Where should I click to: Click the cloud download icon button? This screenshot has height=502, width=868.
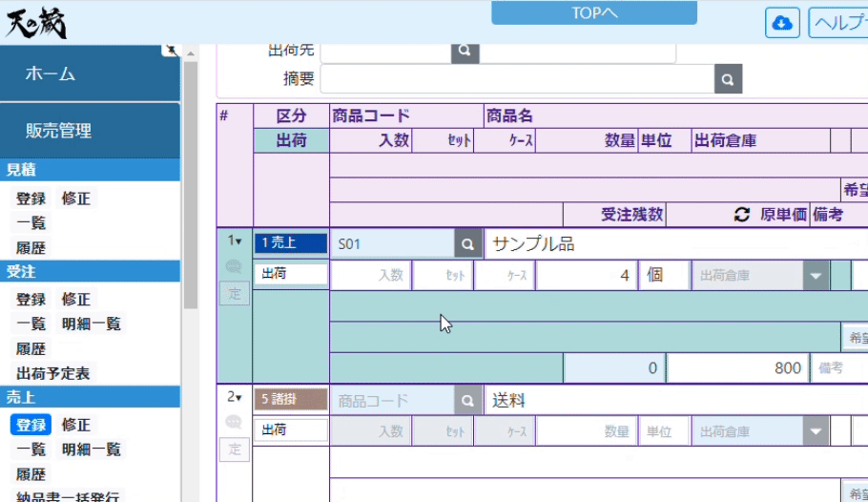tap(782, 23)
